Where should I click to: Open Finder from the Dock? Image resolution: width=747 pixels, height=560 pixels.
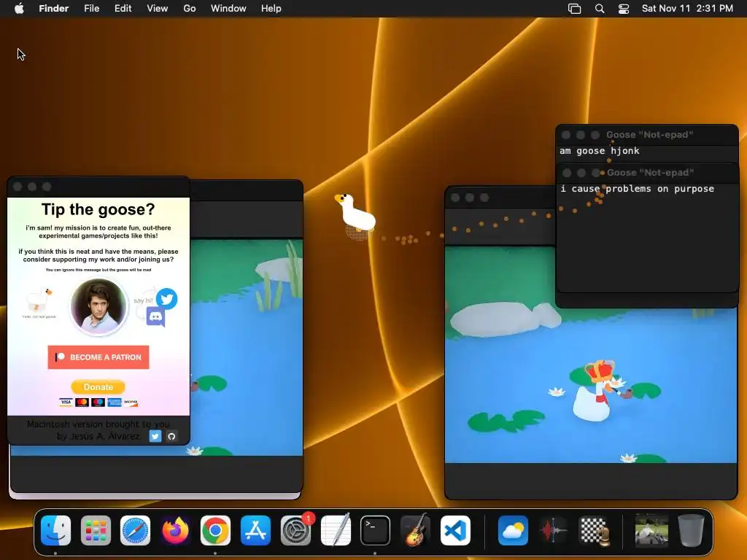(55, 530)
